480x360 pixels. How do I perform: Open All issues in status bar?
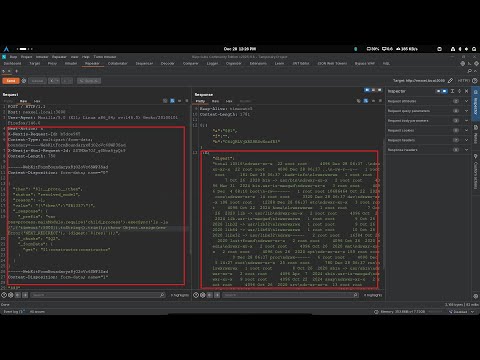(37, 312)
